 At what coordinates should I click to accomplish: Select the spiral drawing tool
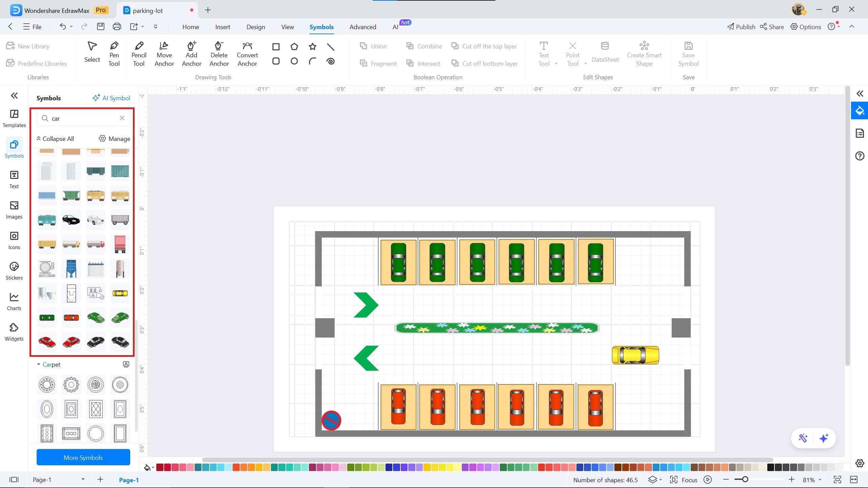331,61
